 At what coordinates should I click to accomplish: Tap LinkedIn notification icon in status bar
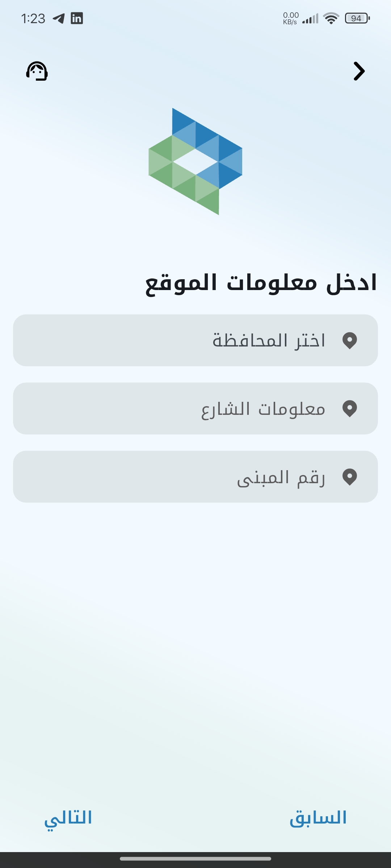click(77, 18)
